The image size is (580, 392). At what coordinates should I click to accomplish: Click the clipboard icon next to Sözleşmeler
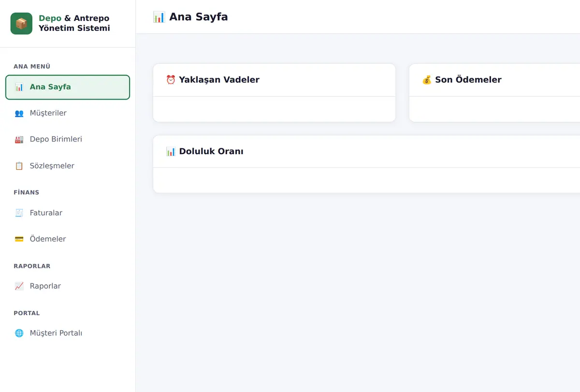[19, 166]
